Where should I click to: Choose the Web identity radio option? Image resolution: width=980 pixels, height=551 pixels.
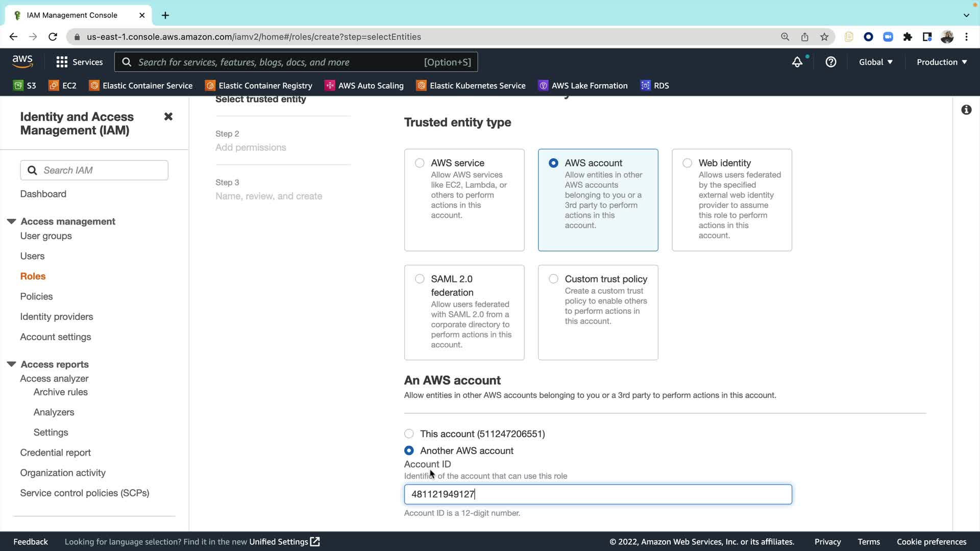click(x=687, y=163)
